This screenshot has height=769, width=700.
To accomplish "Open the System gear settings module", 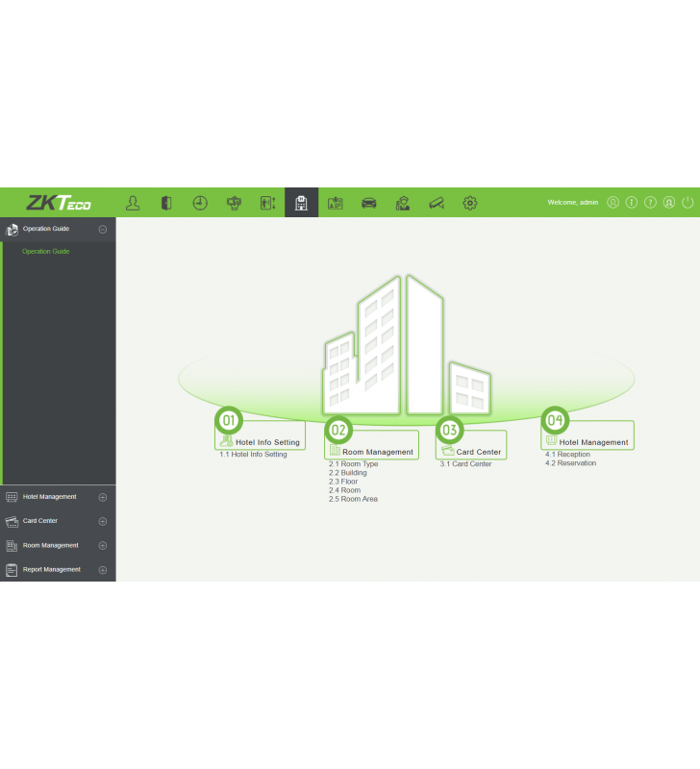I will (x=470, y=203).
